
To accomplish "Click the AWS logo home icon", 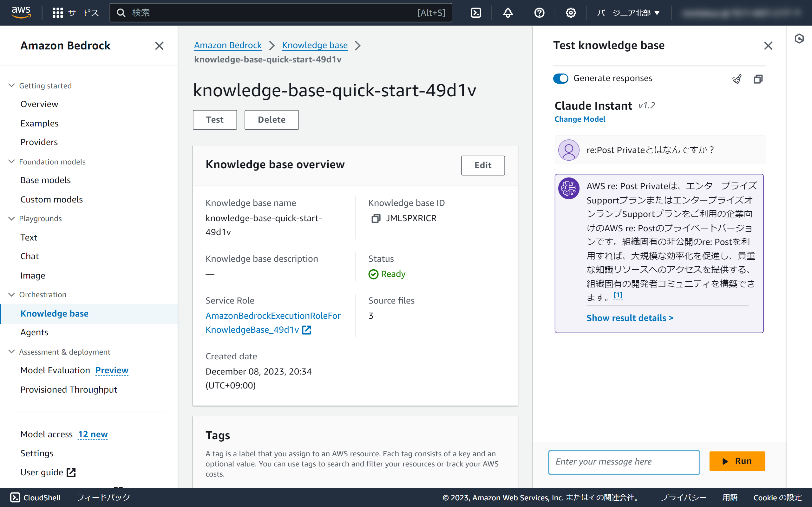I will click(21, 12).
